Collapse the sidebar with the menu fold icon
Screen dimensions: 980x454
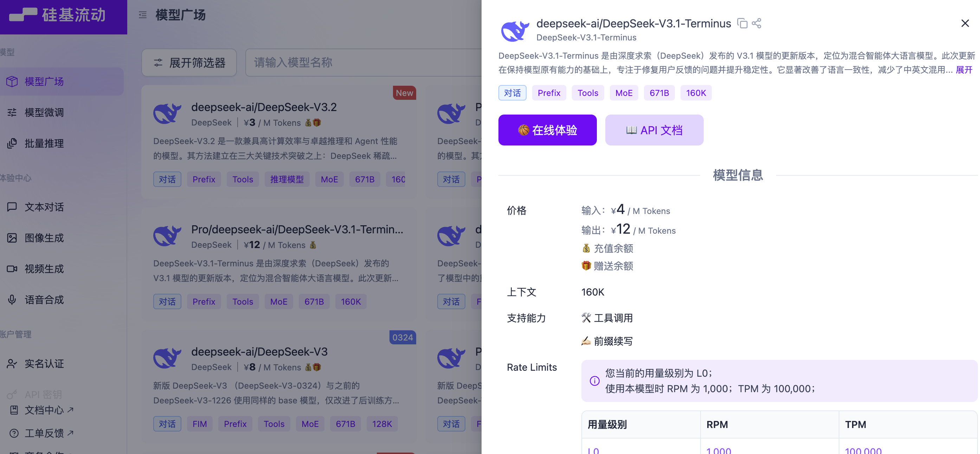pyautogui.click(x=143, y=15)
